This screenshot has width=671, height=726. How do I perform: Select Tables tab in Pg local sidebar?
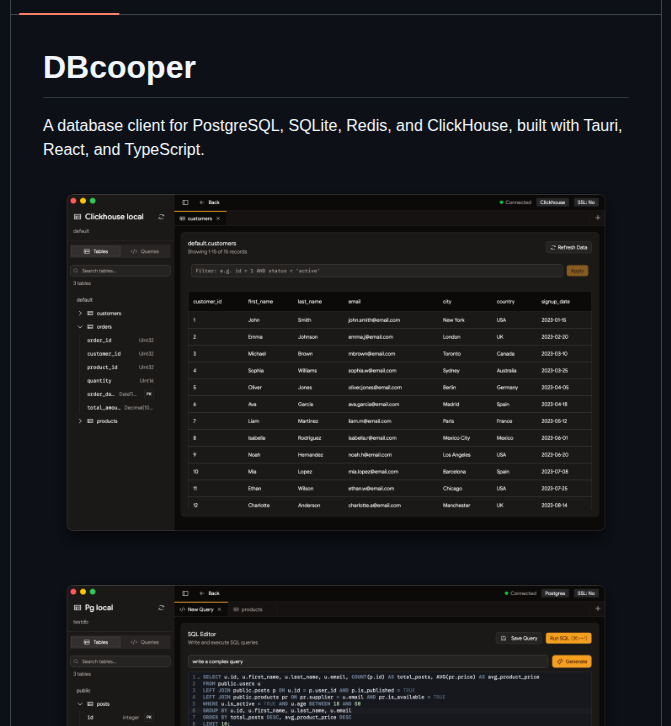coord(96,642)
